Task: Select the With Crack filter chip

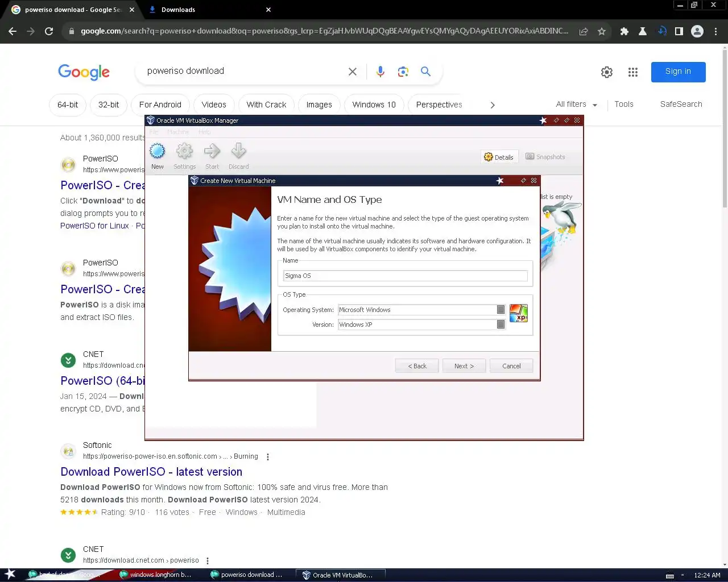Action: [267, 105]
